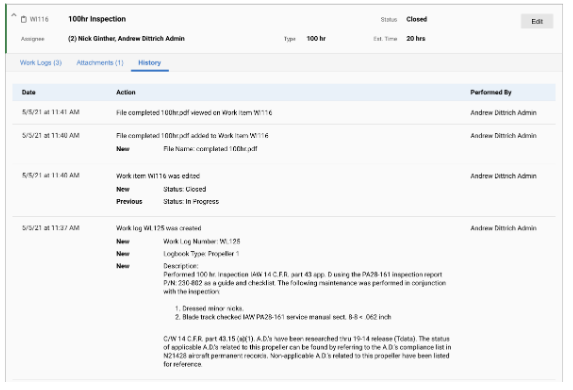Click the 20 hrs estimated time value
This screenshot has height=390, width=573.
click(416, 38)
